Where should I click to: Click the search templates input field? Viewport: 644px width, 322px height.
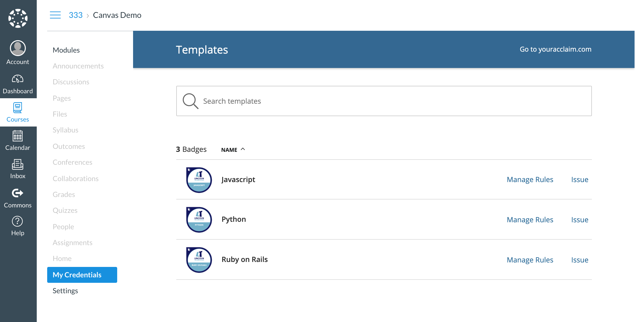click(384, 101)
